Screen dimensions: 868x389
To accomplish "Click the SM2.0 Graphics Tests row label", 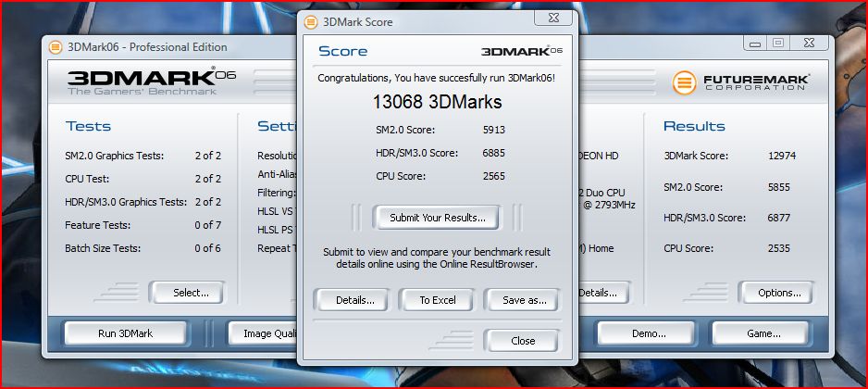I will tap(115, 157).
